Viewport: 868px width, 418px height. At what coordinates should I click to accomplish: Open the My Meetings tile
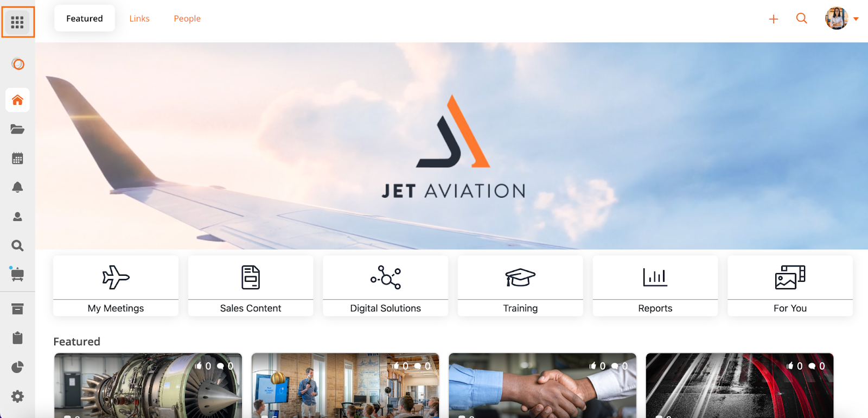click(116, 286)
